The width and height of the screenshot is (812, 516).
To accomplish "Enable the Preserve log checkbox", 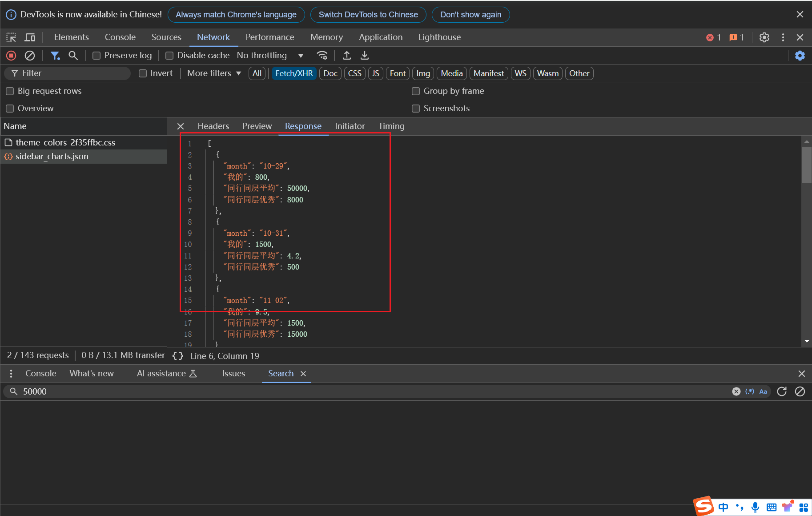I will [96, 56].
